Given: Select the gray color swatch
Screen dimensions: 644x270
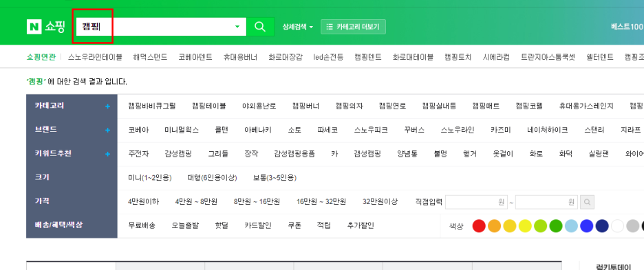Looking at the screenshot, I should pos(633,225).
